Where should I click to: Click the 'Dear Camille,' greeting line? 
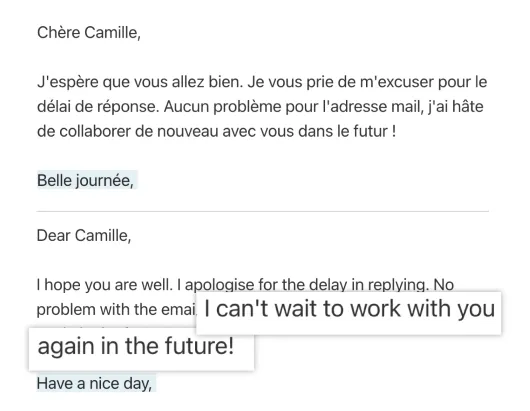(x=83, y=236)
